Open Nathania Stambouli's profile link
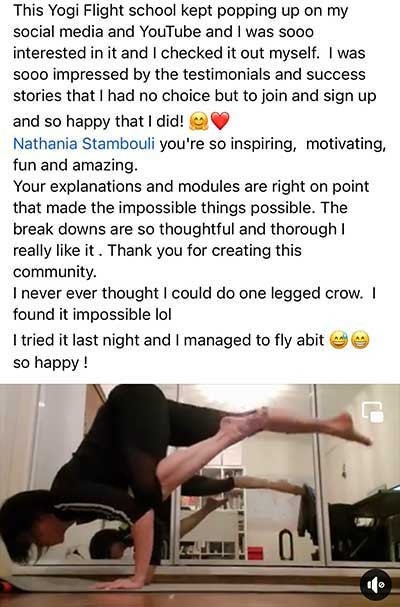The height and width of the screenshot is (607, 400). [84, 144]
